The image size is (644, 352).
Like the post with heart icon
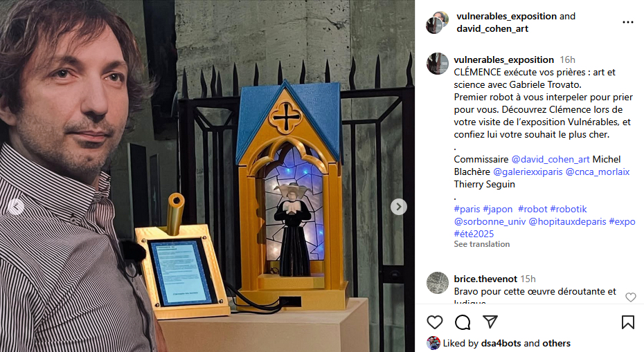click(x=435, y=322)
